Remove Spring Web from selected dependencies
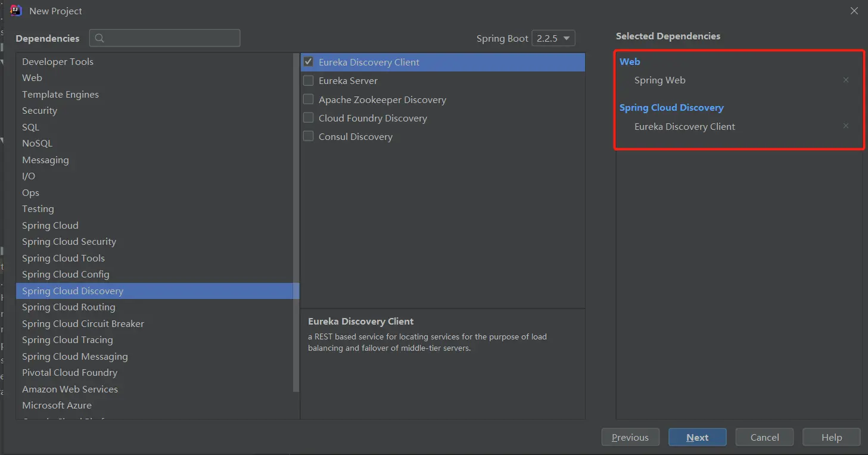 click(x=846, y=80)
